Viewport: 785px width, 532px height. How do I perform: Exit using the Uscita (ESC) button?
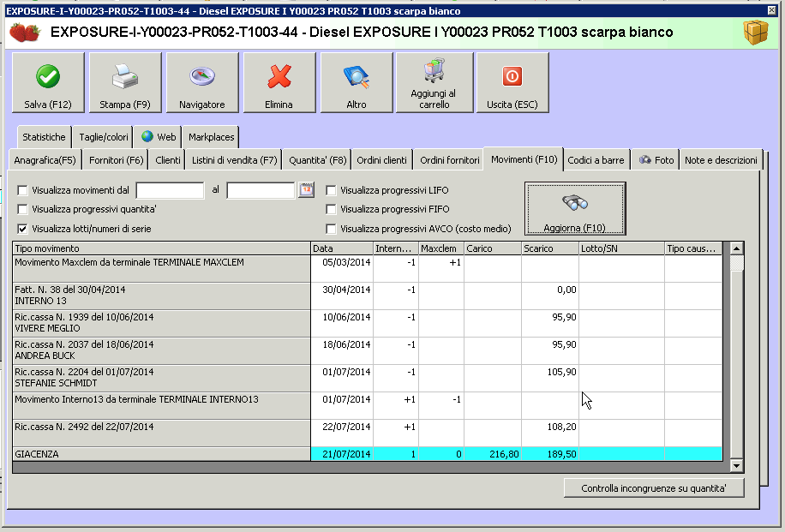(x=512, y=82)
